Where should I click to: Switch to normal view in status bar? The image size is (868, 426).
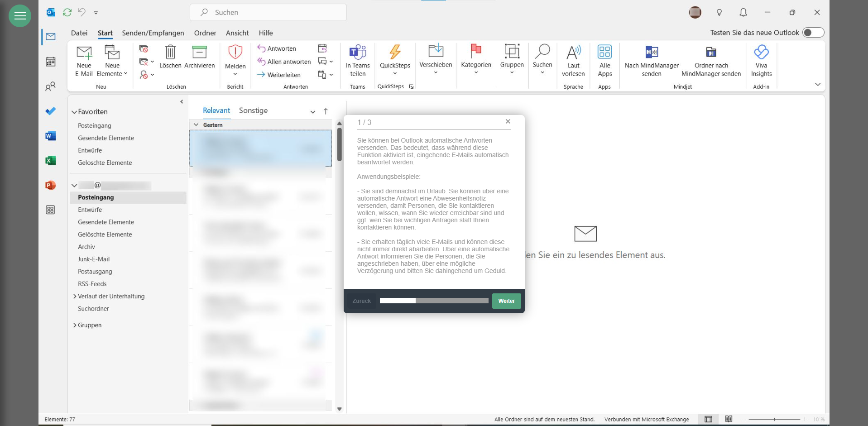708,419
